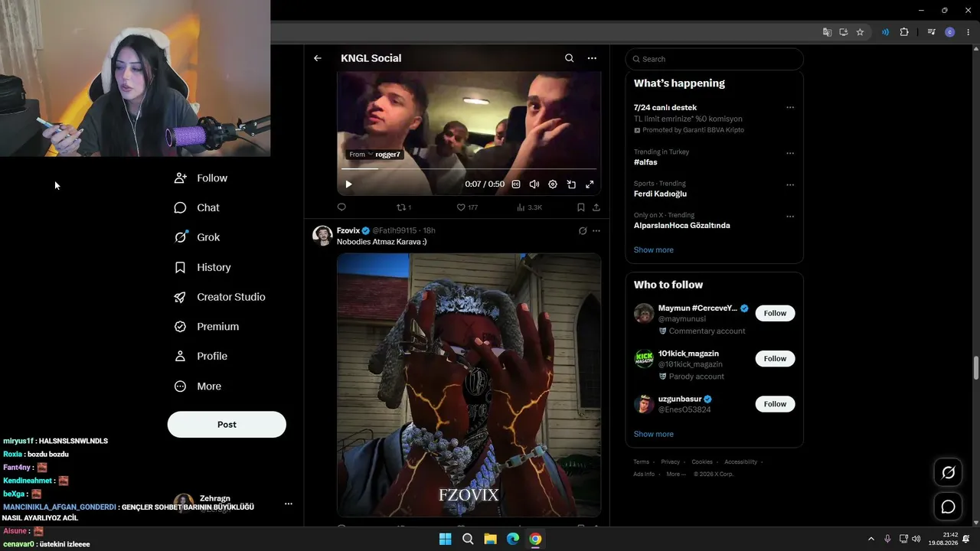Open the KNGL Social more options menu
980x551 pixels.
point(592,58)
